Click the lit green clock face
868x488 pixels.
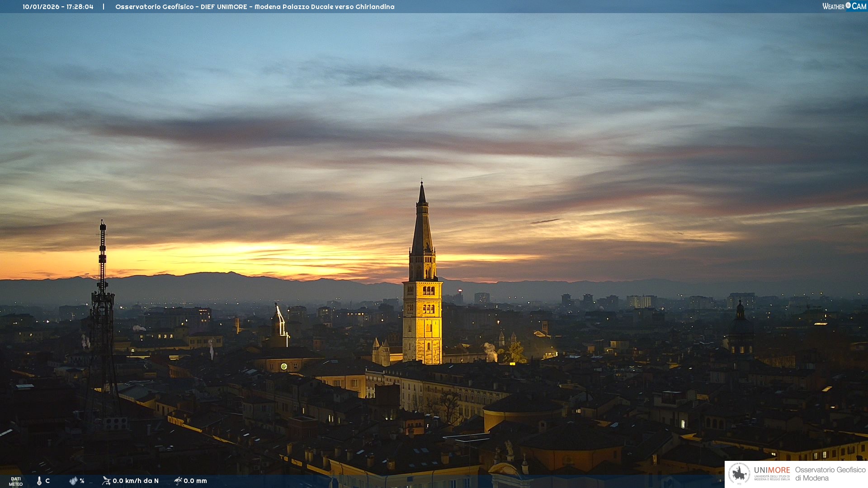(284, 366)
